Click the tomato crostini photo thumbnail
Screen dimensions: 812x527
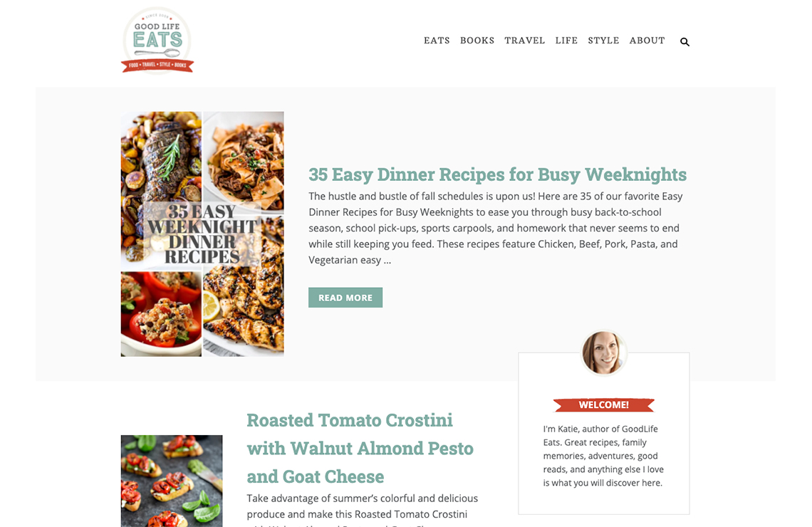172,481
